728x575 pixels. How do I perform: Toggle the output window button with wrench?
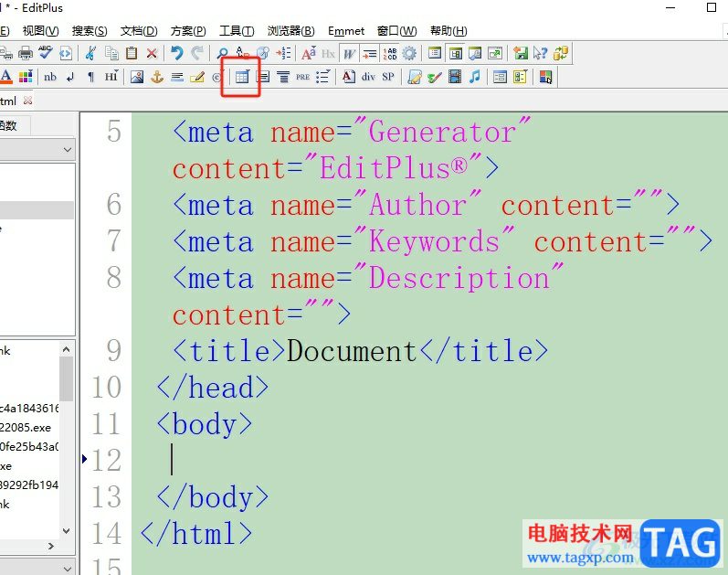click(x=475, y=53)
